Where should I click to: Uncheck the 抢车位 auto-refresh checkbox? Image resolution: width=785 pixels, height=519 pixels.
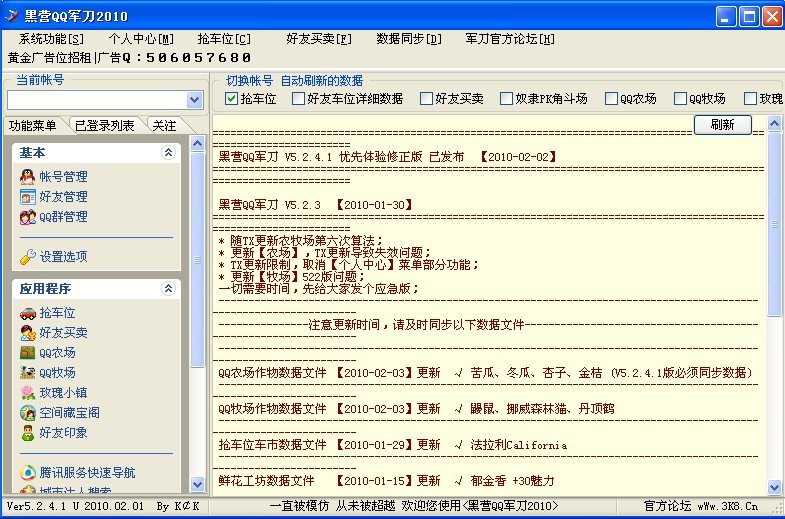click(x=231, y=99)
